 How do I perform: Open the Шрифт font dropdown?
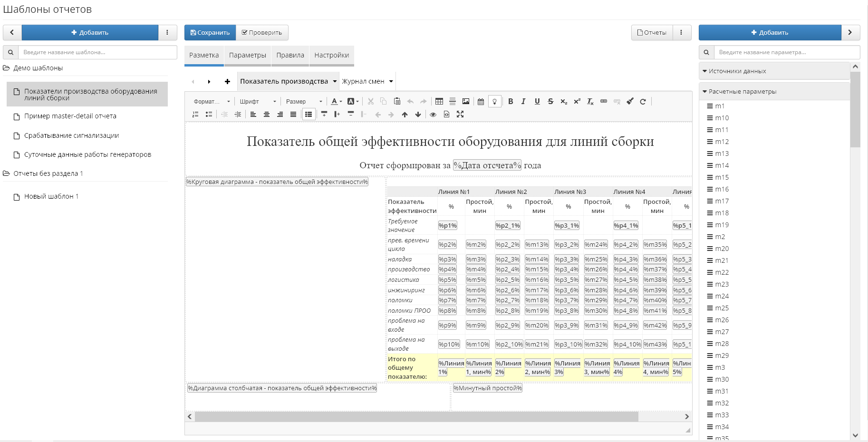(x=257, y=101)
